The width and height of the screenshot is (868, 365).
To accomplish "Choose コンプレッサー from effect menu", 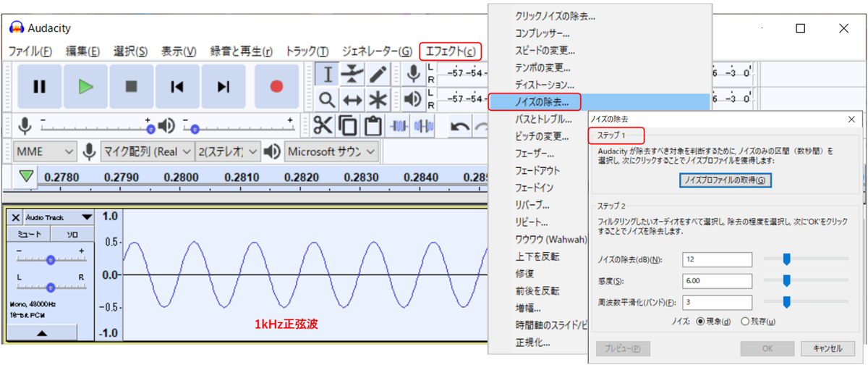I will [541, 33].
